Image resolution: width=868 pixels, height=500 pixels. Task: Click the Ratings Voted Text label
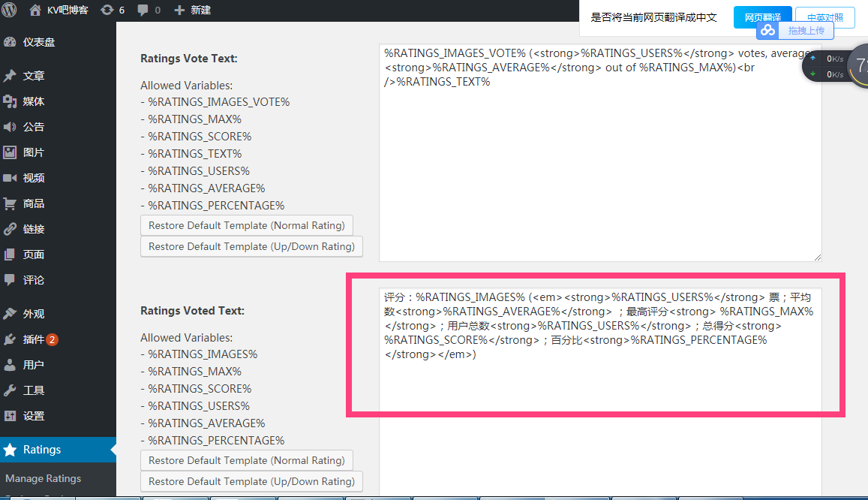point(192,311)
